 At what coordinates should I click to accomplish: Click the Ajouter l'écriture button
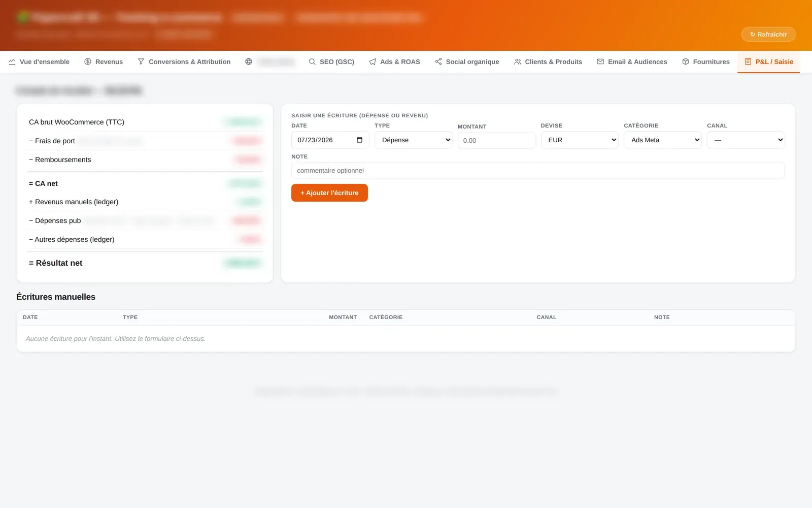(x=329, y=193)
